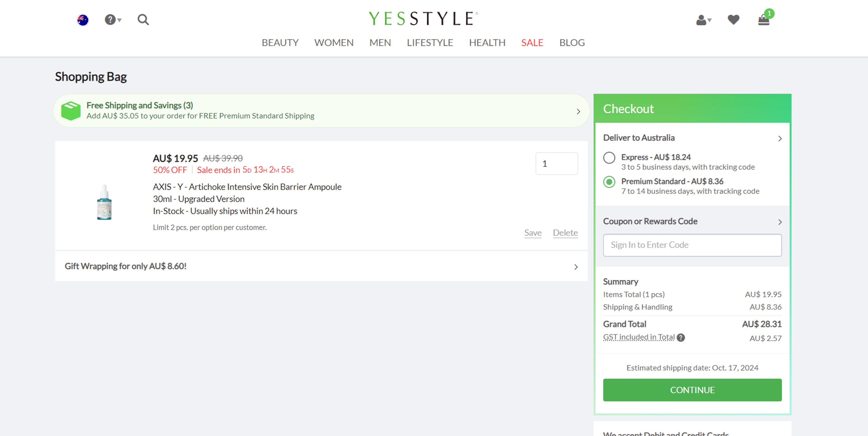The image size is (868, 436).
Task: Open the BLOG menu
Action: click(572, 43)
